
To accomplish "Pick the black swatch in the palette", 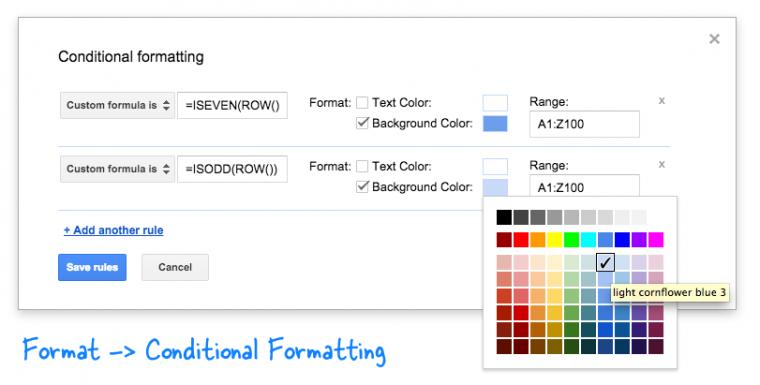I will pyautogui.click(x=504, y=217).
